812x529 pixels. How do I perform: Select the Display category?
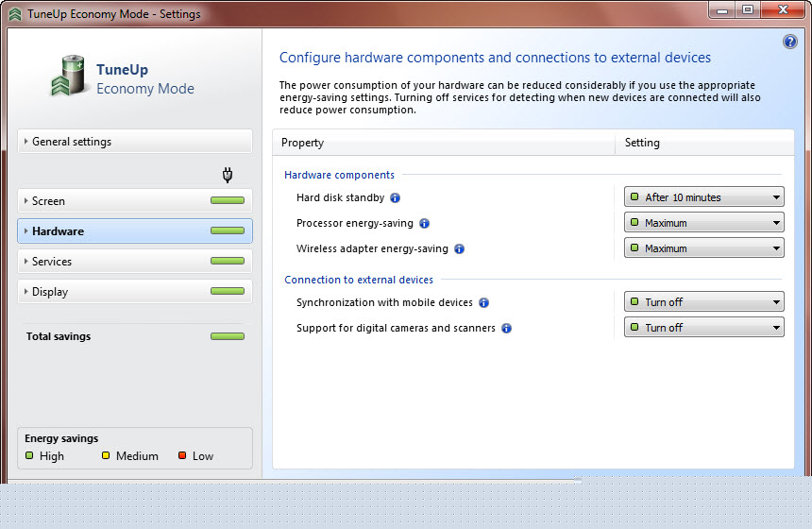tap(135, 292)
